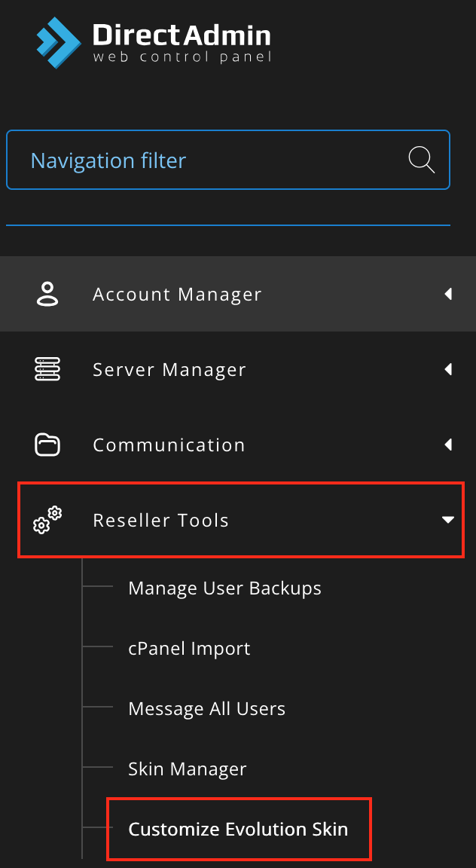Open Manage User Backups
This screenshot has width=476, height=868.
coord(224,588)
